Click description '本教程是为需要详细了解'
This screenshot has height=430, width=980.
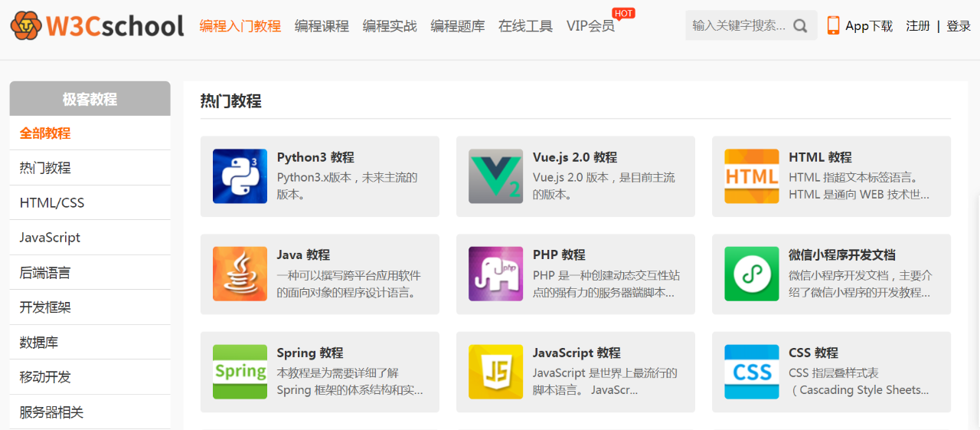click(x=338, y=373)
